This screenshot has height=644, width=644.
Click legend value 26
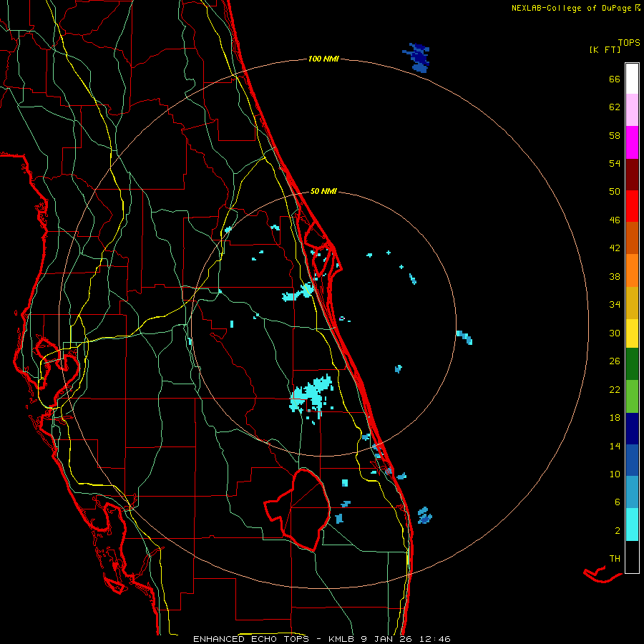(615, 361)
